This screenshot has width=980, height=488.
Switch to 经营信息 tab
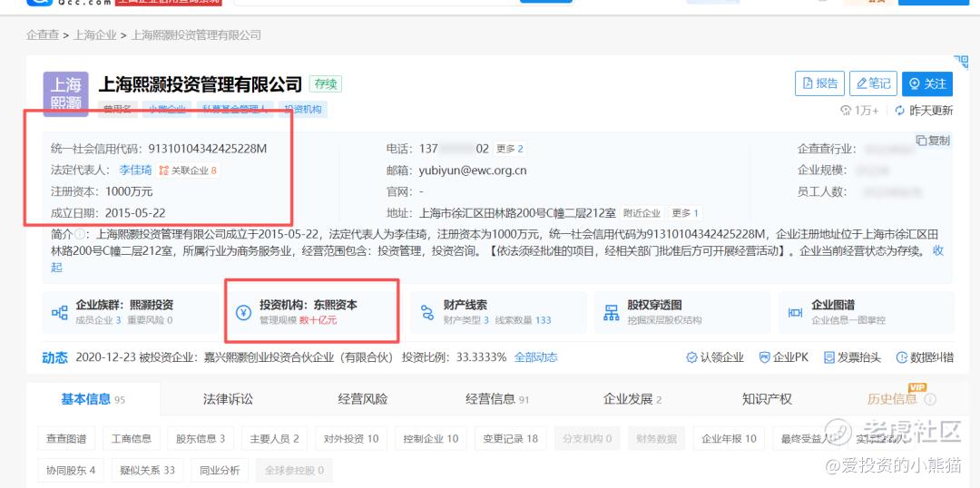pos(497,399)
